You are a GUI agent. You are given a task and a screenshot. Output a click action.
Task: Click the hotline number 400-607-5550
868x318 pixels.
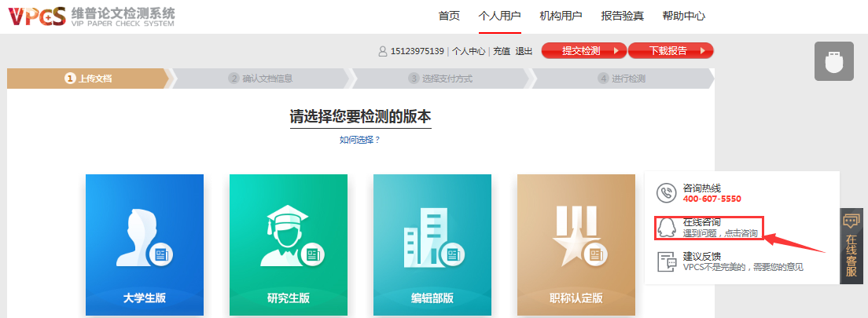click(712, 199)
